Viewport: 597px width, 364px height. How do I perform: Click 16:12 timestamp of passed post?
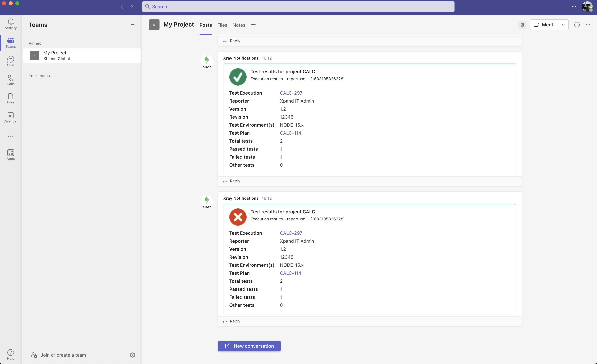[x=266, y=58]
